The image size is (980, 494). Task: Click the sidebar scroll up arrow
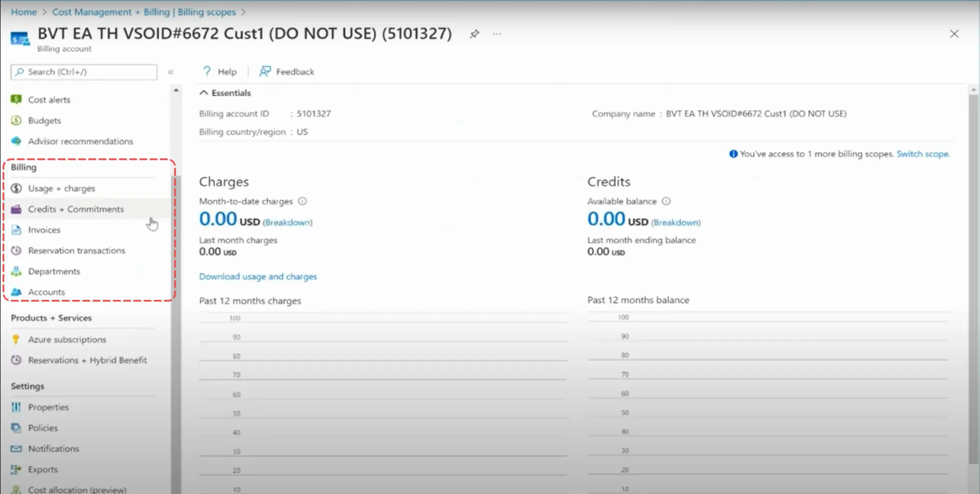pyautogui.click(x=176, y=90)
